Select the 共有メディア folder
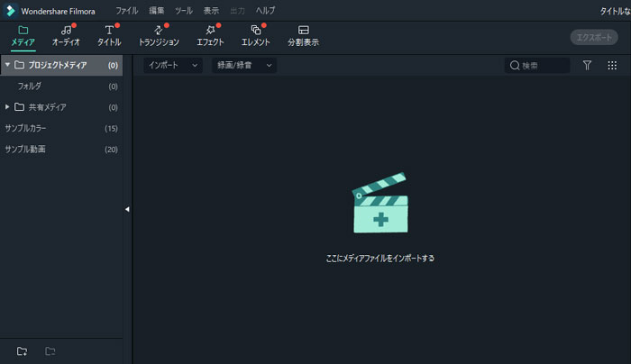 (61, 107)
